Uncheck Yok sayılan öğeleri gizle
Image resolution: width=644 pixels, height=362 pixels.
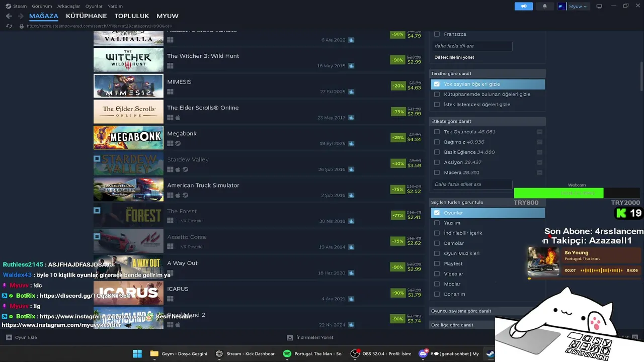437,84
